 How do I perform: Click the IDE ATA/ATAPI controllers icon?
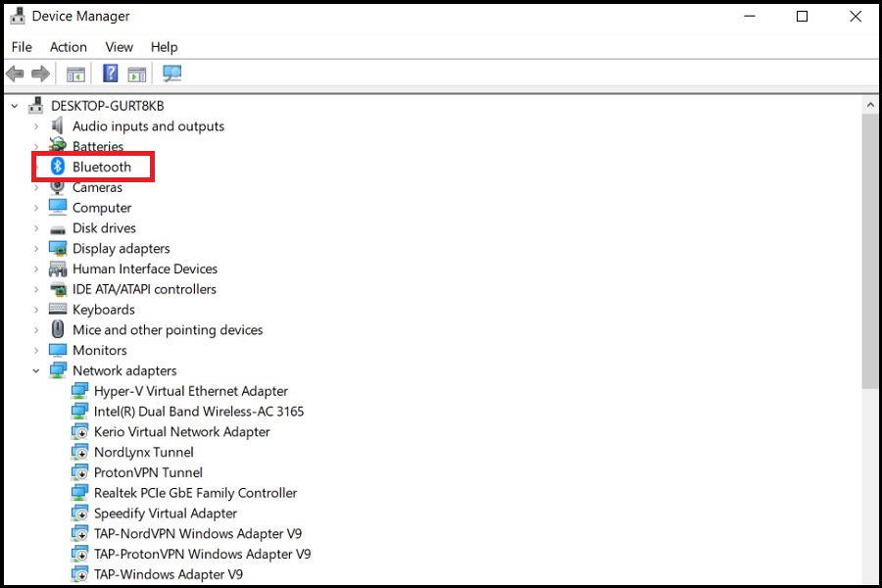click(58, 289)
